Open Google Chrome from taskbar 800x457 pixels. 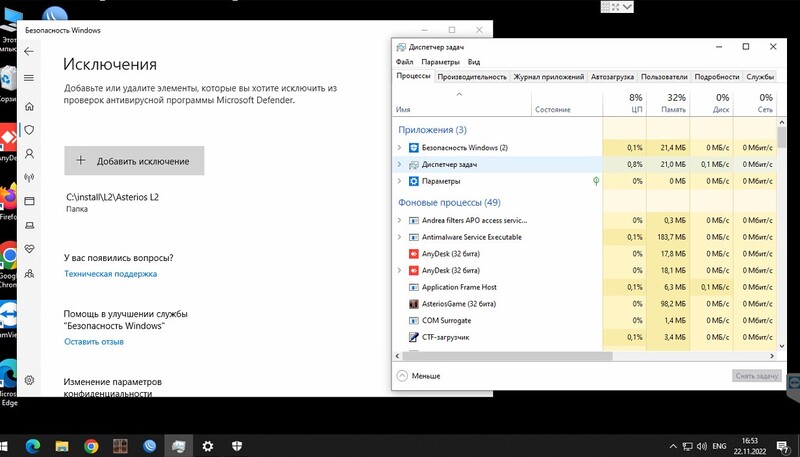91,447
